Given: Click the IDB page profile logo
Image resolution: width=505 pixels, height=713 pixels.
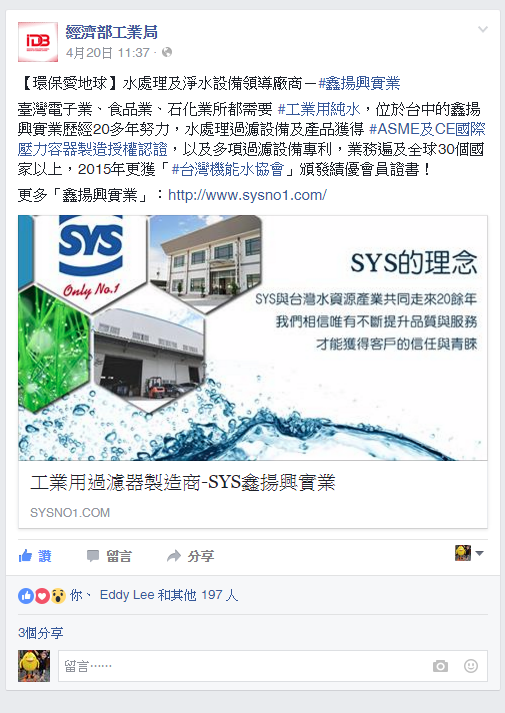Looking at the screenshot, I should coord(38,42).
